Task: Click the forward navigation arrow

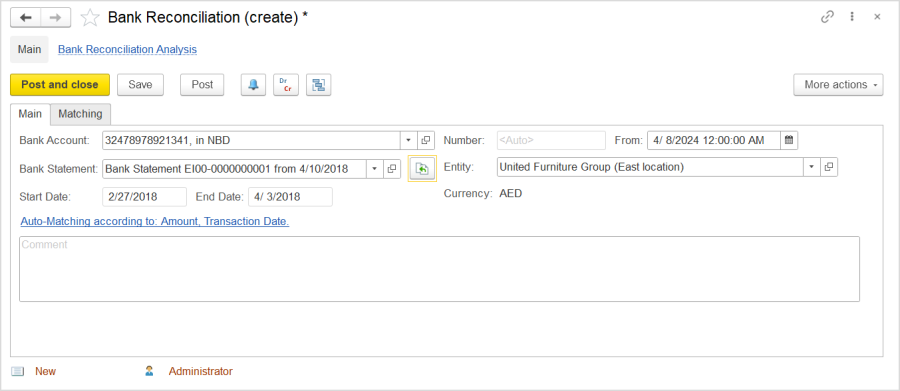Action: point(56,18)
